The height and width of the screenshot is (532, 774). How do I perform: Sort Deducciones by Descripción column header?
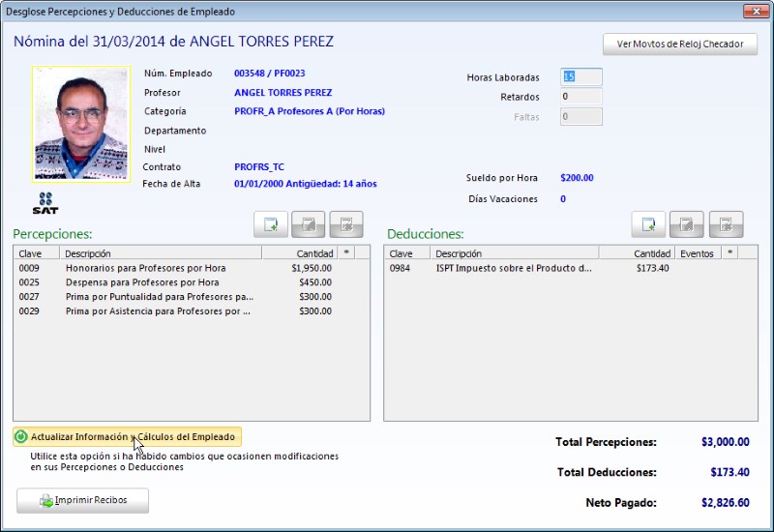pos(515,253)
